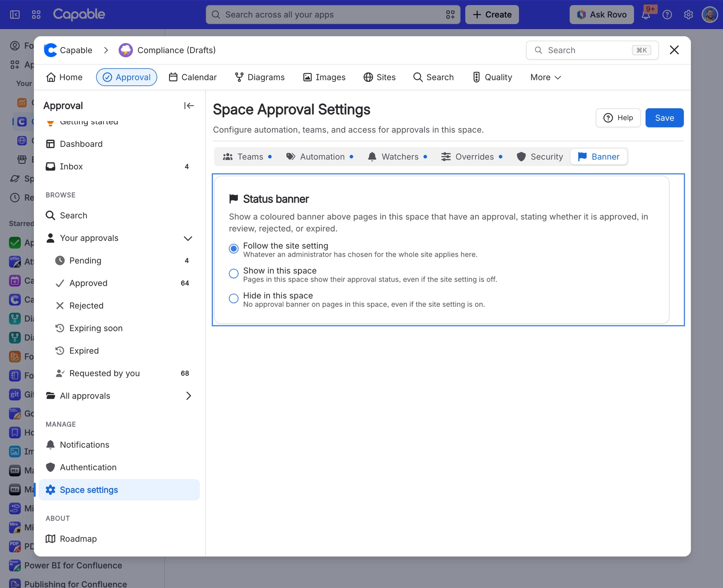The height and width of the screenshot is (588, 723).
Task: Focus the dialog Search field
Action: [x=592, y=50]
